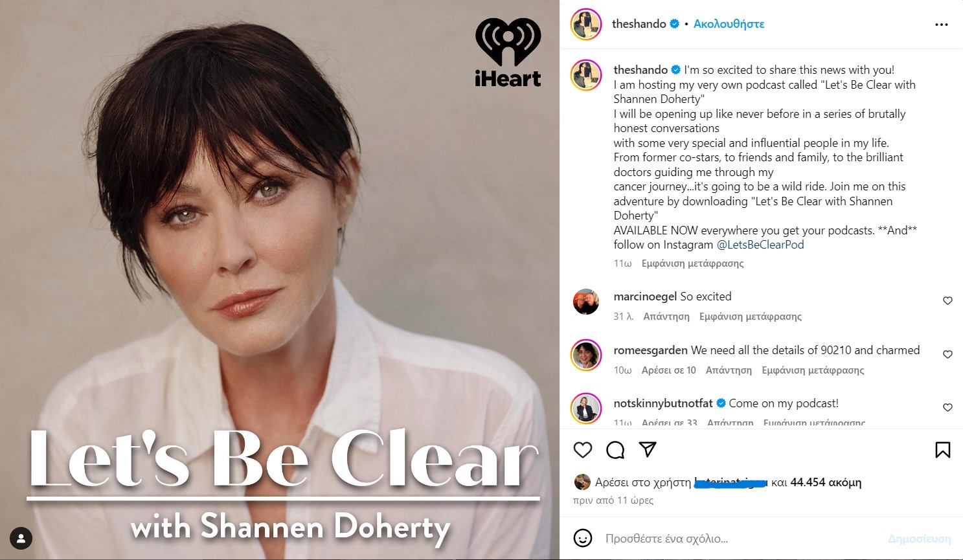Open the comment bubble icon
This screenshot has width=963, height=560.
coord(615,450)
